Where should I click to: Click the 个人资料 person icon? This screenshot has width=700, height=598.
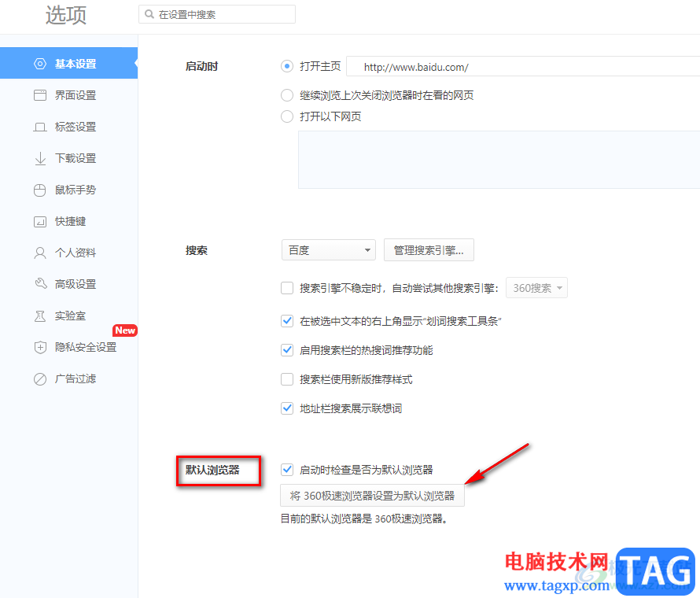point(40,253)
